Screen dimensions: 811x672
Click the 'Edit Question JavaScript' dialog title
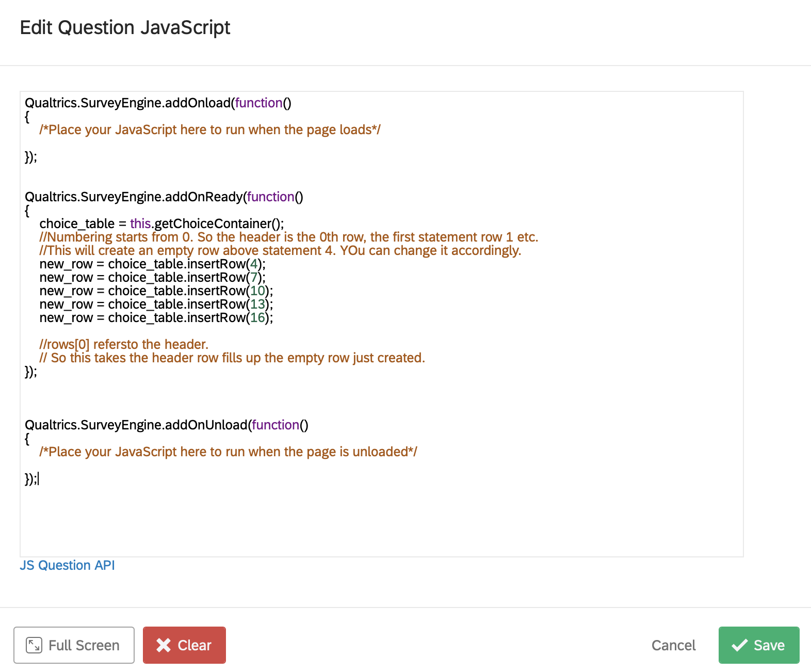coord(125,27)
